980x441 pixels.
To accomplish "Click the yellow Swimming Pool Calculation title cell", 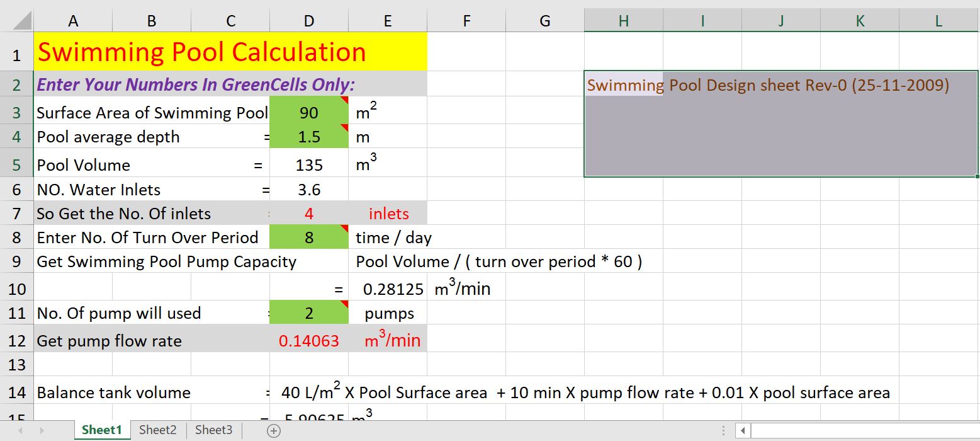I will pyautogui.click(x=201, y=52).
